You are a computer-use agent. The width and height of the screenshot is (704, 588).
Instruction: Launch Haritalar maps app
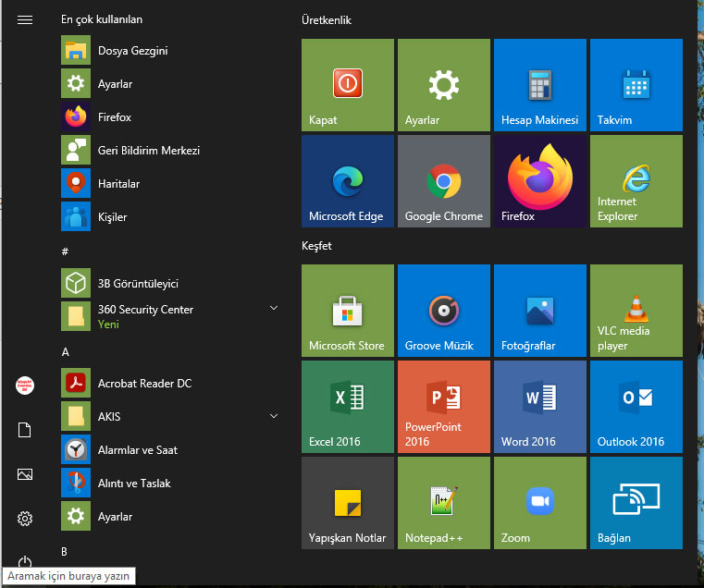click(x=170, y=183)
